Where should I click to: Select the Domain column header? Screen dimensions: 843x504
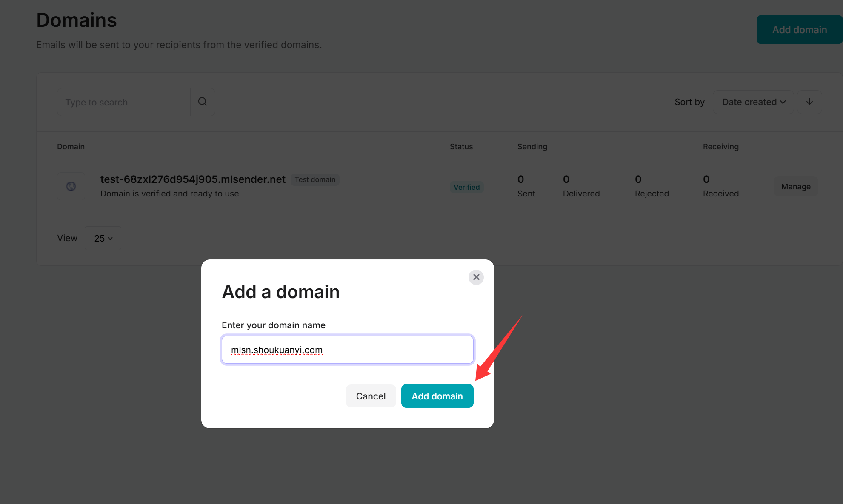tap(71, 147)
